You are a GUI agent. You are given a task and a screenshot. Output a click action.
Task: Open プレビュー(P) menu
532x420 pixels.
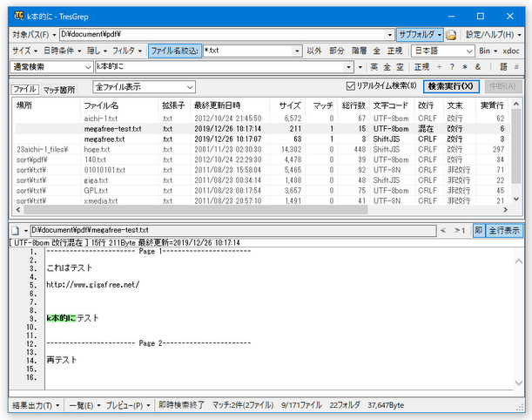click(x=128, y=405)
